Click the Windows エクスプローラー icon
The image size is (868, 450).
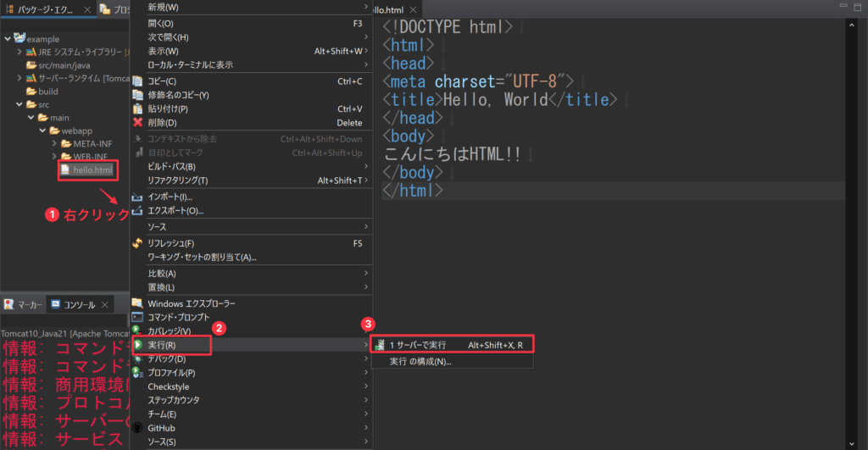137,303
